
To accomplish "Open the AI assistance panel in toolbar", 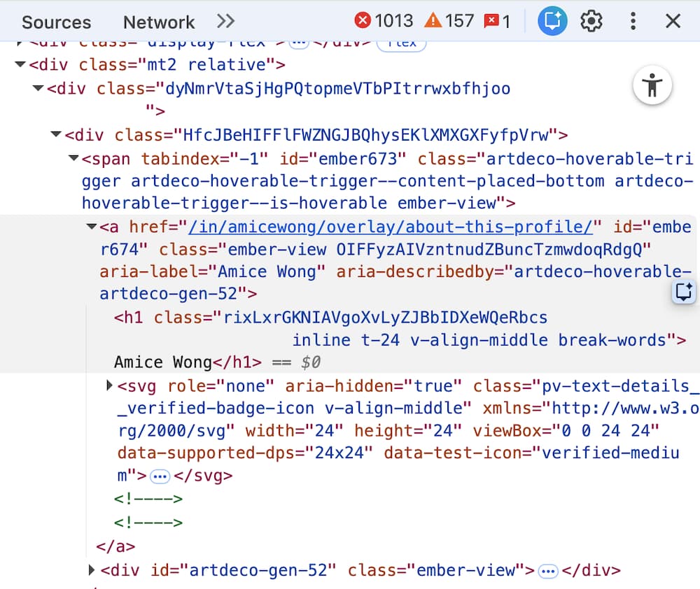I will (x=552, y=21).
